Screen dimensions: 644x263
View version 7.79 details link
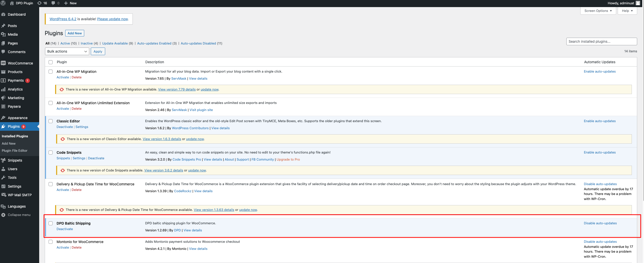pos(177,90)
